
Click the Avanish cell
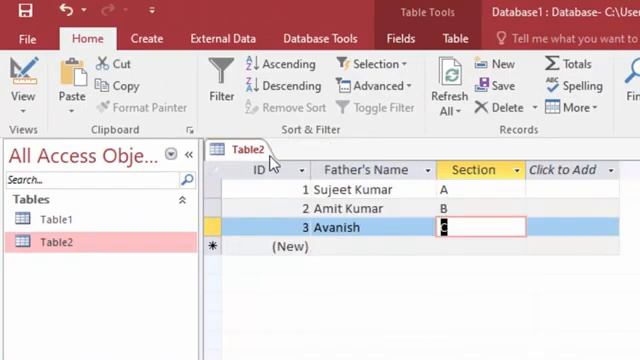pyautogui.click(x=373, y=227)
